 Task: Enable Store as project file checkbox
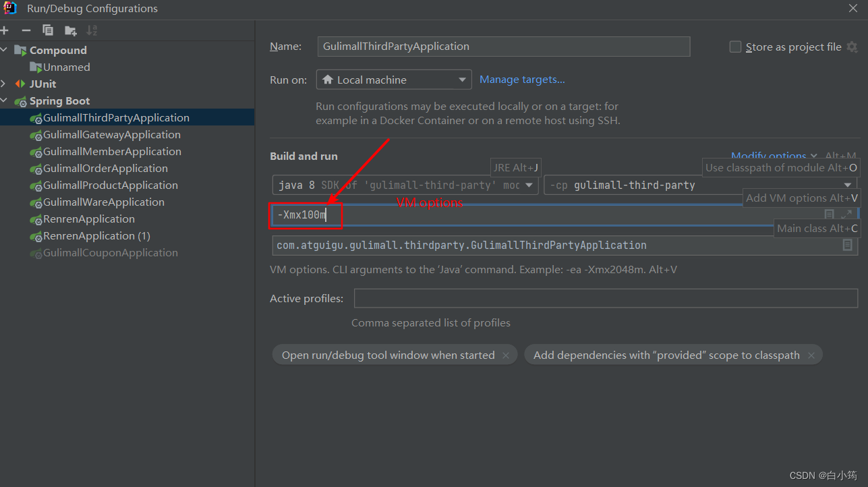[736, 47]
